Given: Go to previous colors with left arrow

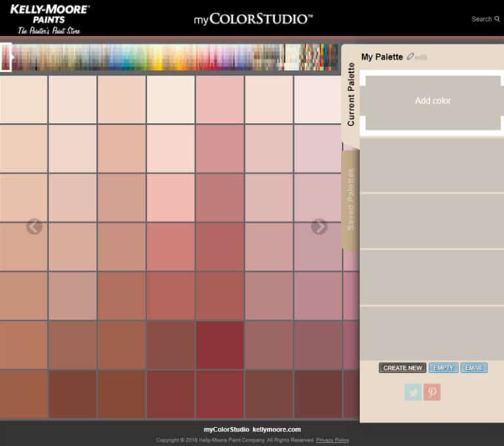Looking at the screenshot, I should click(x=34, y=227).
